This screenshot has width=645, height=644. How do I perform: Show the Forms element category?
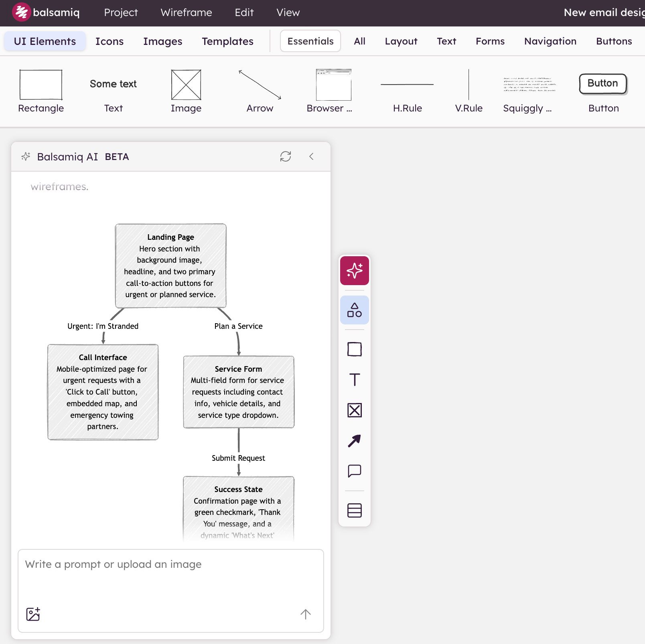pyautogui.click(x=490, y=41)
